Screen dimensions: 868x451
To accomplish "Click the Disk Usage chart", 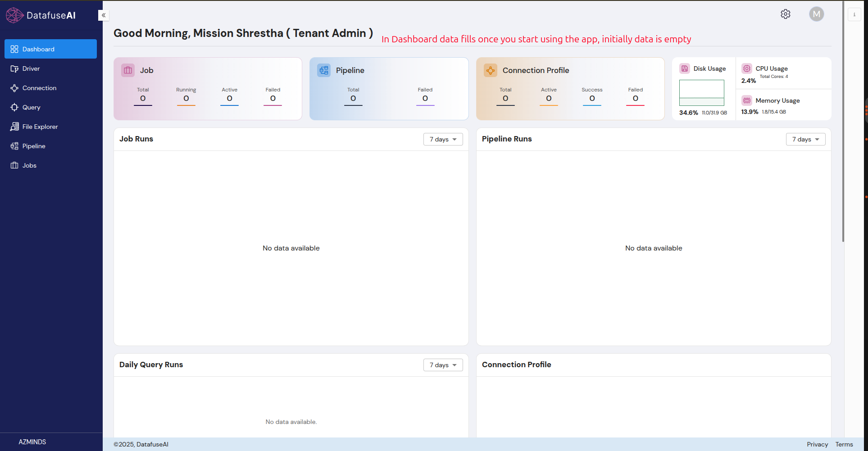I will click(701, 91).
